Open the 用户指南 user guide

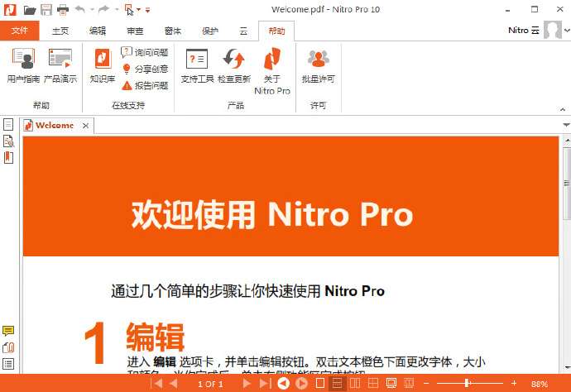[22, 65]
